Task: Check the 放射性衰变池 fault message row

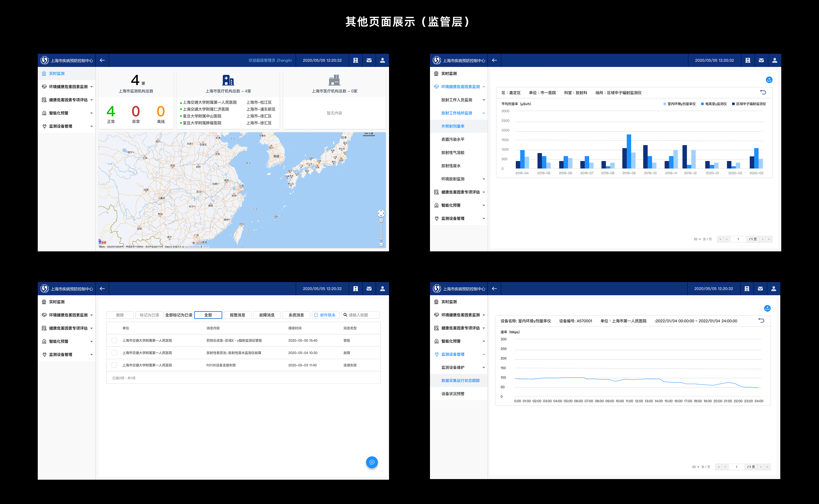Action: [115, 353]
